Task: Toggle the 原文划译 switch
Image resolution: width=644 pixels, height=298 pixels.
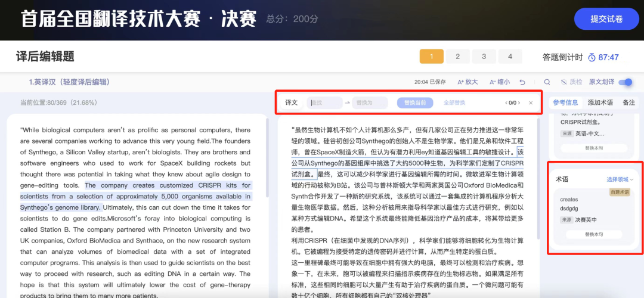Action: point(626,82)
